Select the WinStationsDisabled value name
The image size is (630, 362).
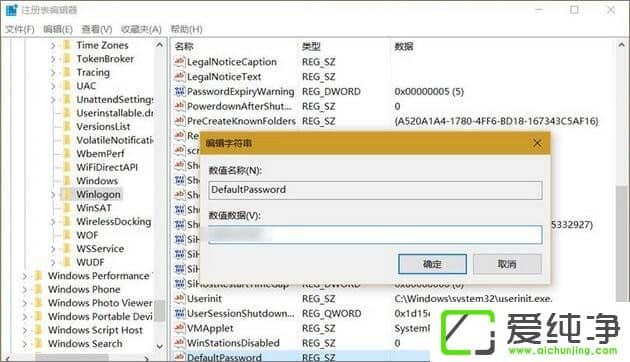[233, 343]
